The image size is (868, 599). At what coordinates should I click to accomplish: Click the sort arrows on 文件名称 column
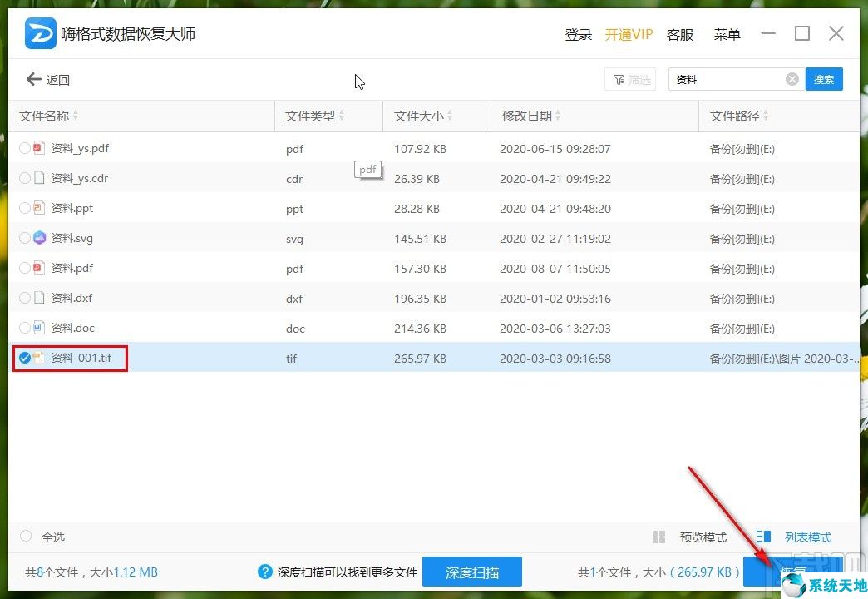pos(76,116)
